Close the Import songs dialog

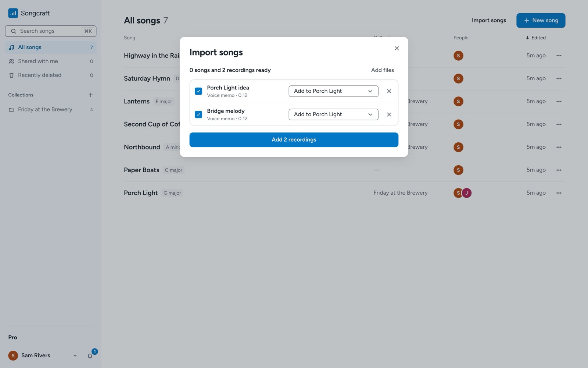coord(397,48)
